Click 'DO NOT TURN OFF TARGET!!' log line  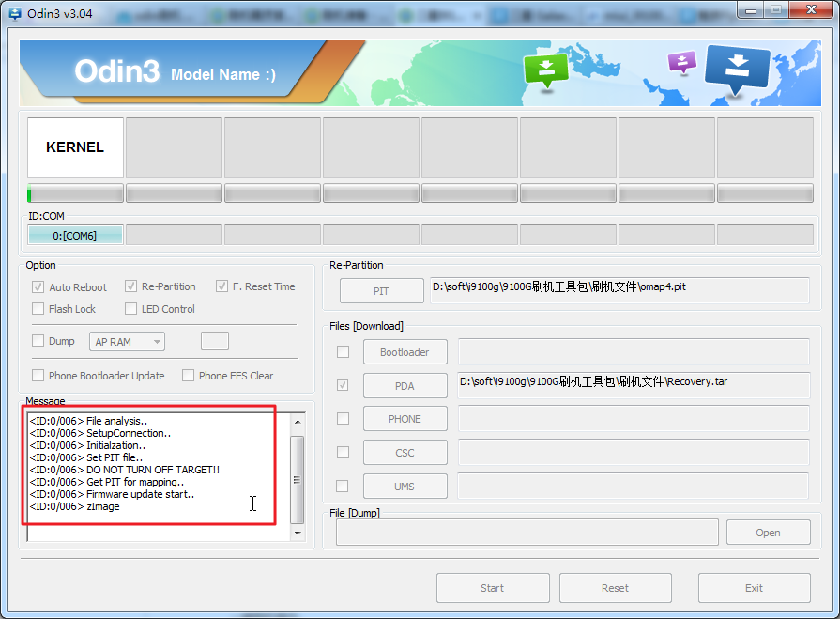point(125,470)
